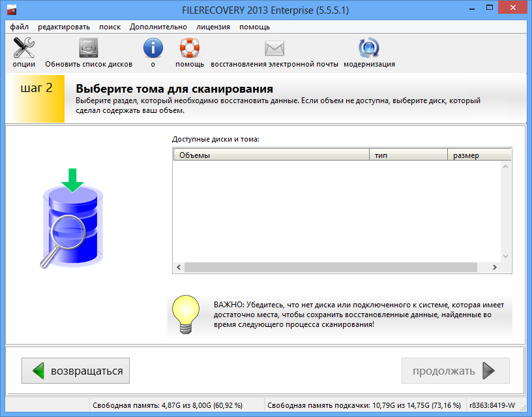This screenshot has width=532, height=417.
Task: Click the Свободная память подкачки status entry
Action: coord(364,405)
